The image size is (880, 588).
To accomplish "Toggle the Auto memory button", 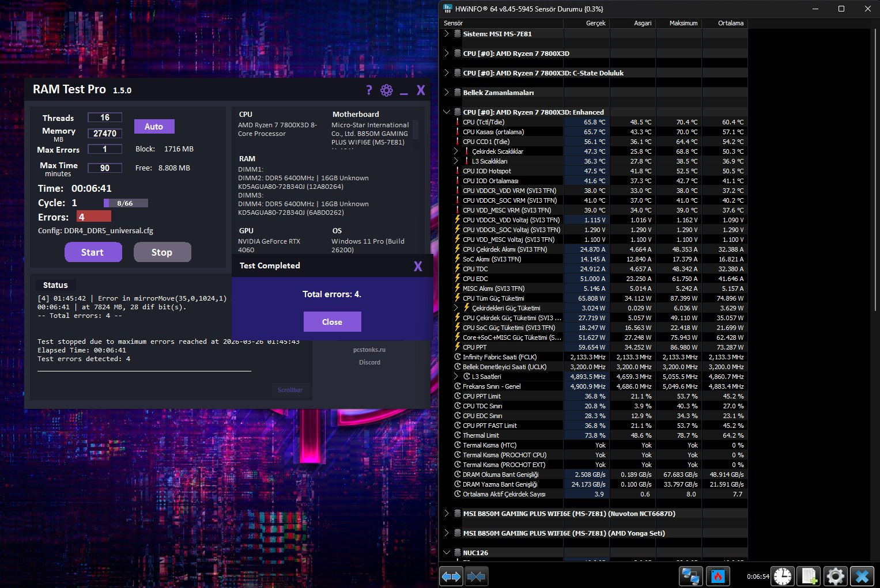I will click(154, 127).
